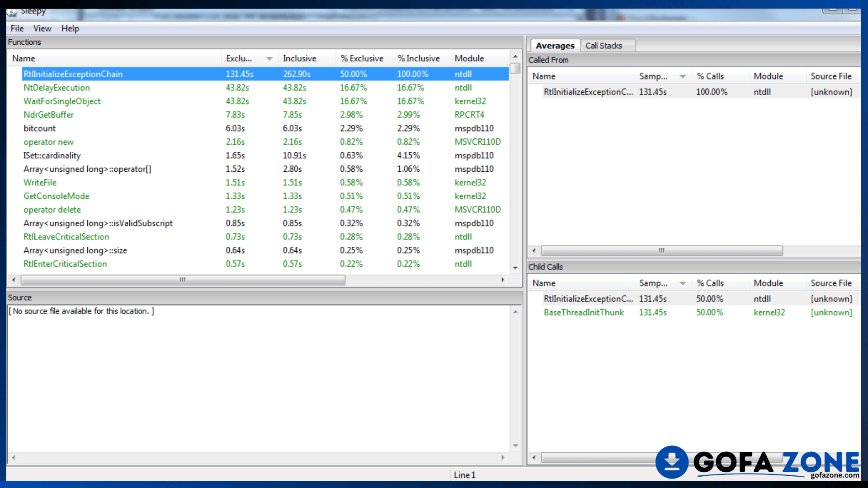Select the RtlLeaveCriticalSection function row

pos(265,237)
